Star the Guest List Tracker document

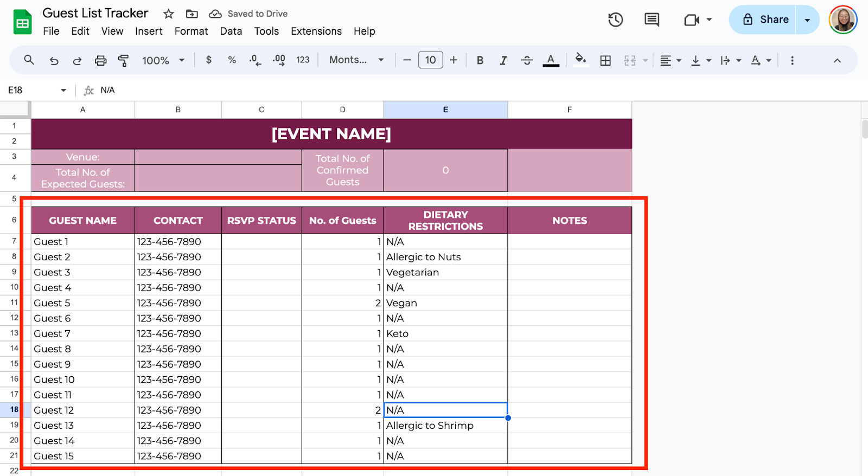click(169, 14)
